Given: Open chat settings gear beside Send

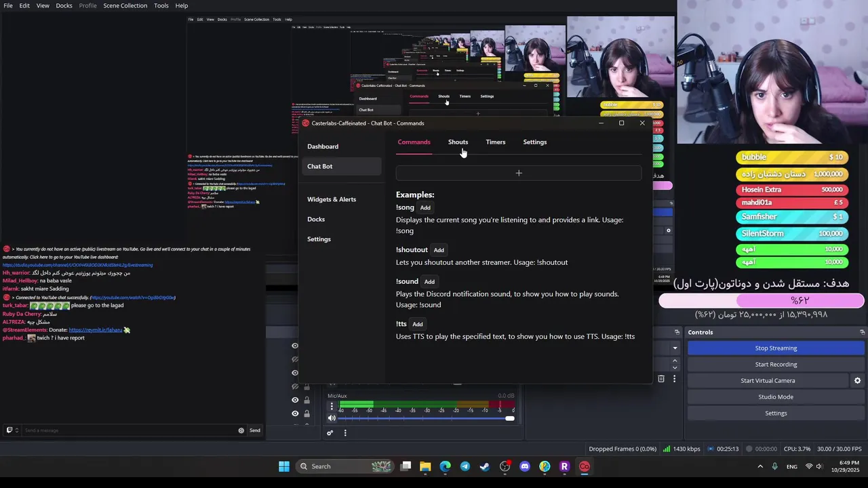Looking at the screenshot, I should pyautogui.click(x=241, y=430).
